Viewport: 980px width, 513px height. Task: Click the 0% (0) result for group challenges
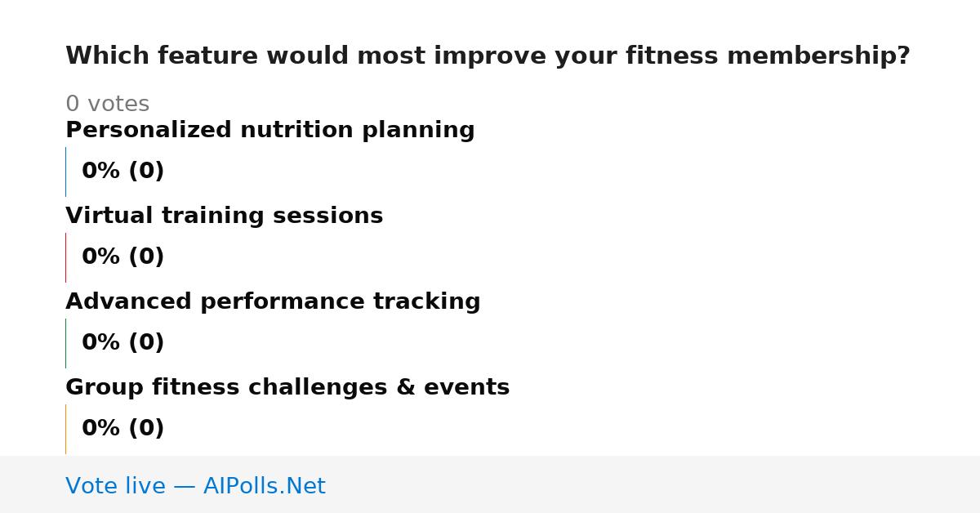(123, 429)
